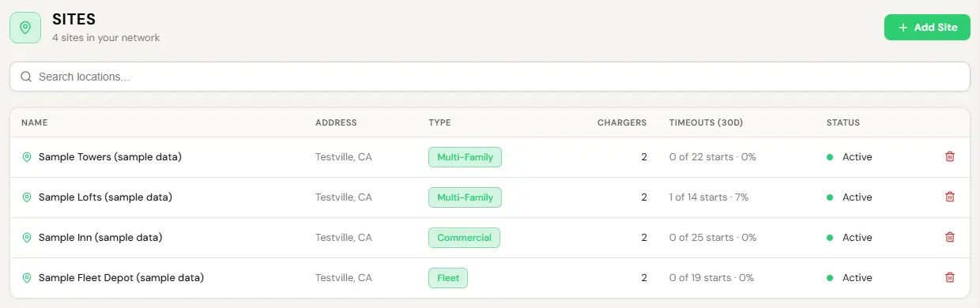
Task: Click '1 of 14 starts · 7%' cell
Action: point(708,197)
